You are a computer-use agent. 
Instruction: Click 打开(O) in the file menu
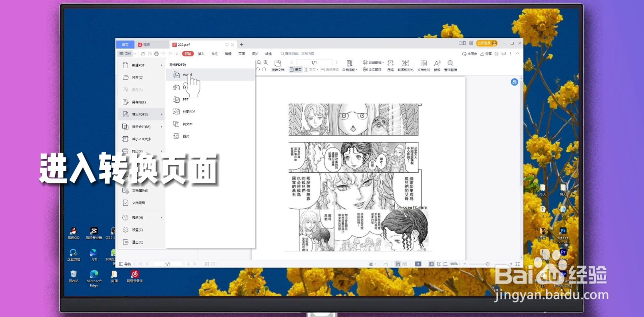pos(142,77)
